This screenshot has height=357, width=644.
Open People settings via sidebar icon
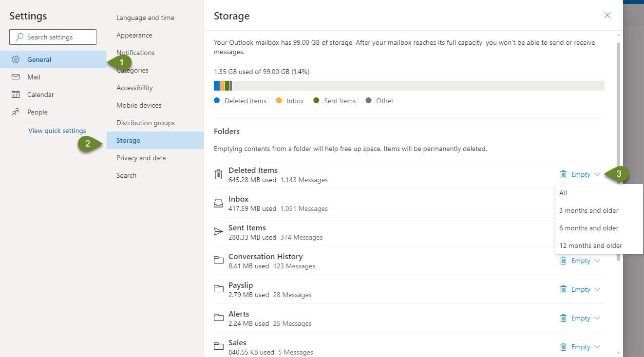pyautogui.click(x=14, y=112)
